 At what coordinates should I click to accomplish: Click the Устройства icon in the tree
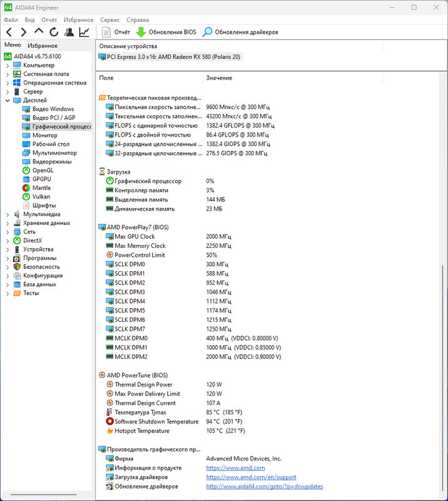point(17,249)
